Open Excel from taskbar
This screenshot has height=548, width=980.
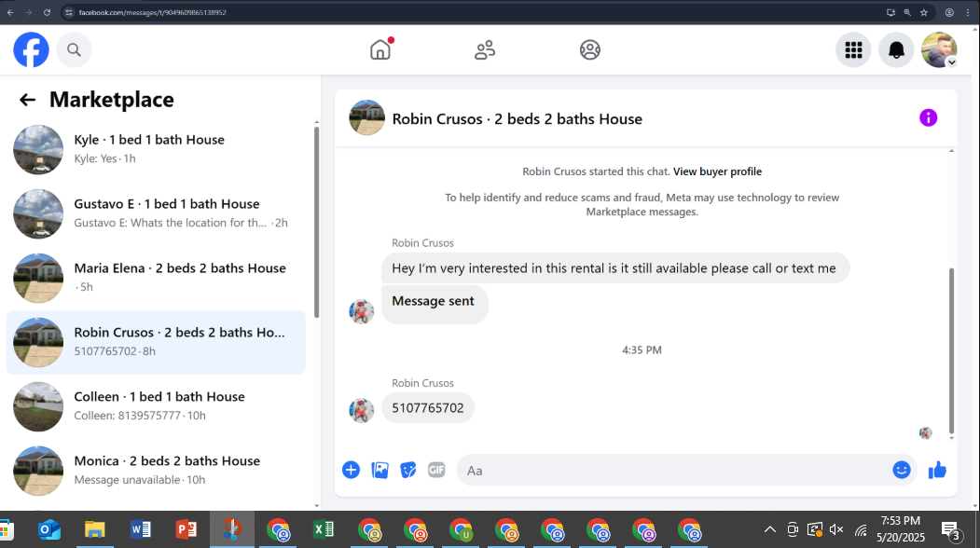pyautogui.click(x=324, y=530)
